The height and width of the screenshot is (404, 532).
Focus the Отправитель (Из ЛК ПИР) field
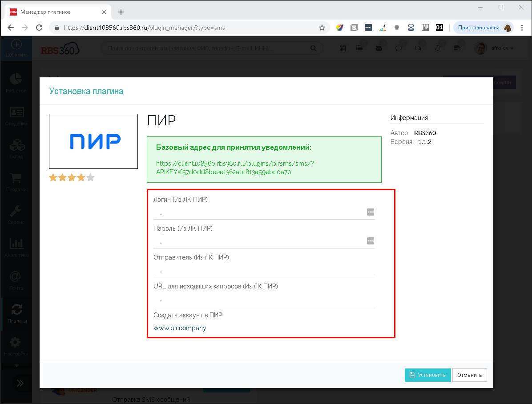pyautogui.click(x=264, y=271)
